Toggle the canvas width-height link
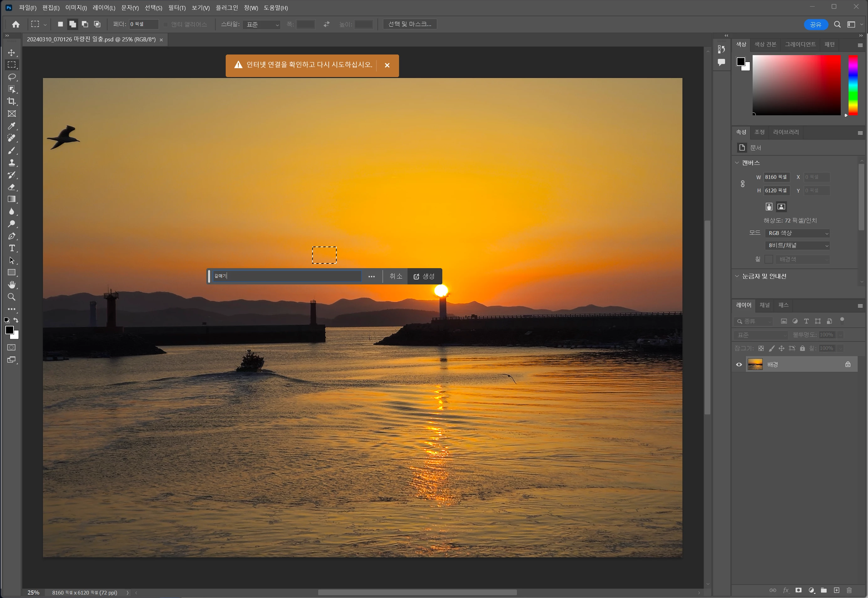The image size is (868, 598). [743, 184]
